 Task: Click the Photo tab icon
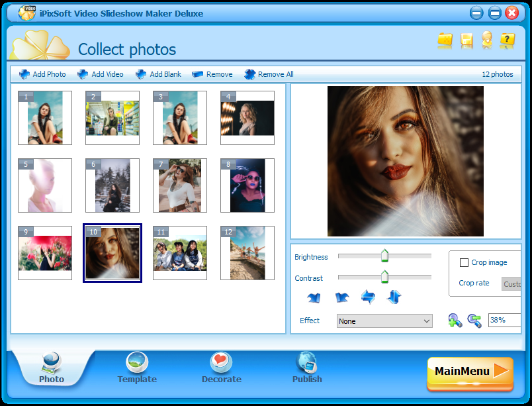51,362
